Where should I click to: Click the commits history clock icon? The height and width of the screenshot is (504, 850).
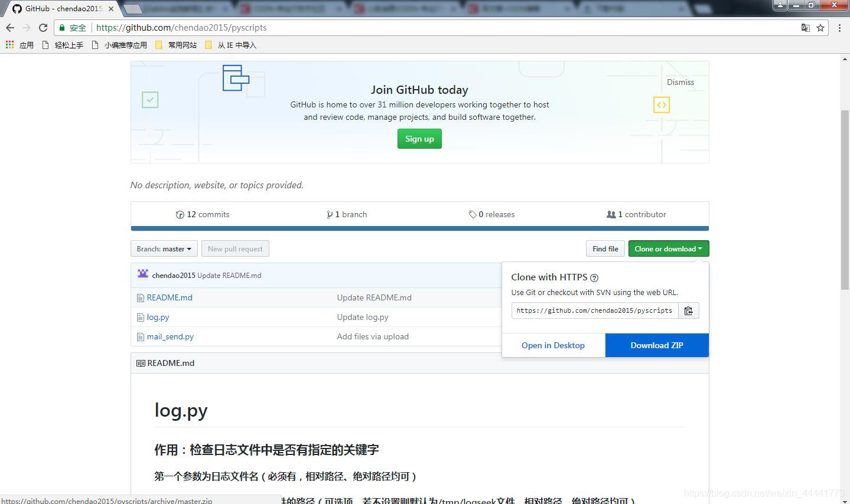pyautogui.click(x=180, y=215)
